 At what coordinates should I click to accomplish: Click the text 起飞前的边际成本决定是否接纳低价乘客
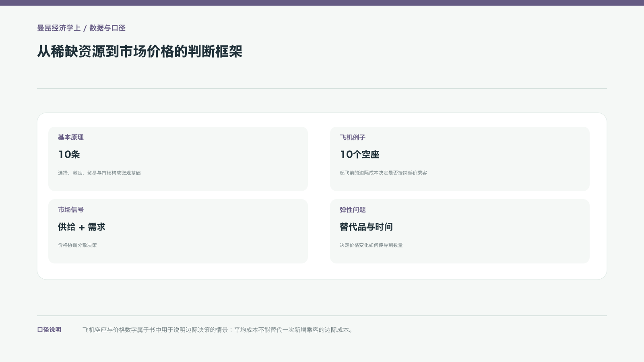pos(383,173)
